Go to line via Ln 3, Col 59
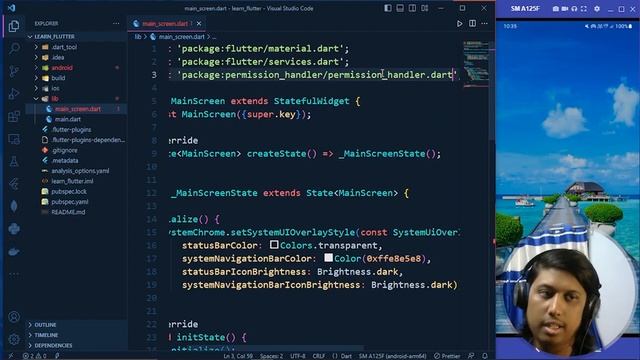This screenshot has height=360, width=640. click(238, 356)
